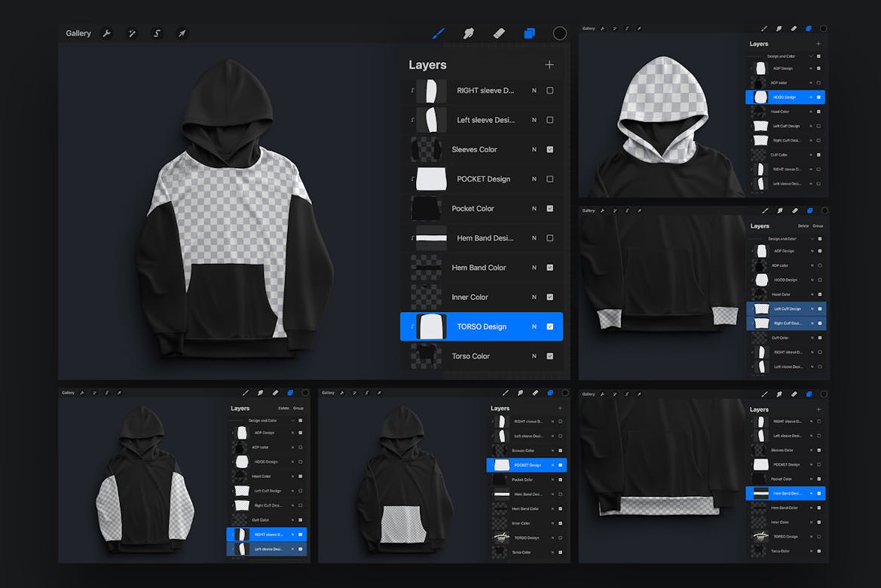Select the Eraser tool
Screen dimensions: 881x588
[x=499, y=33]
